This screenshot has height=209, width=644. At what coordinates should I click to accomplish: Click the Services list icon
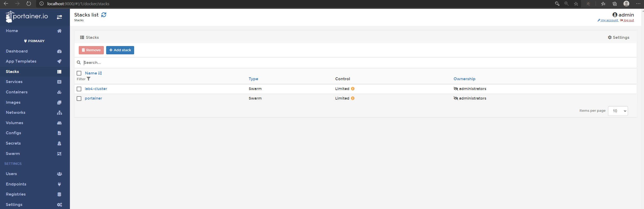click(59, 82)
